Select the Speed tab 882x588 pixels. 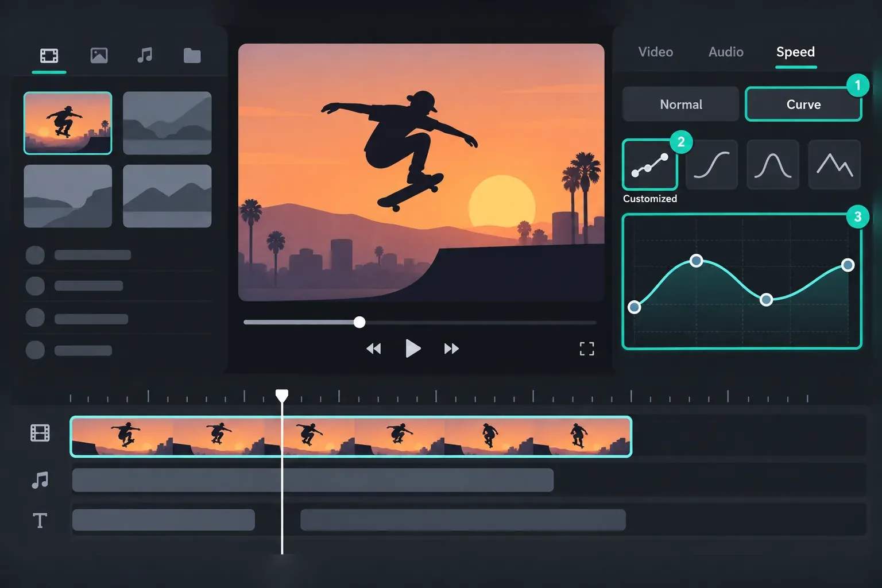click(x=795, y=52)
